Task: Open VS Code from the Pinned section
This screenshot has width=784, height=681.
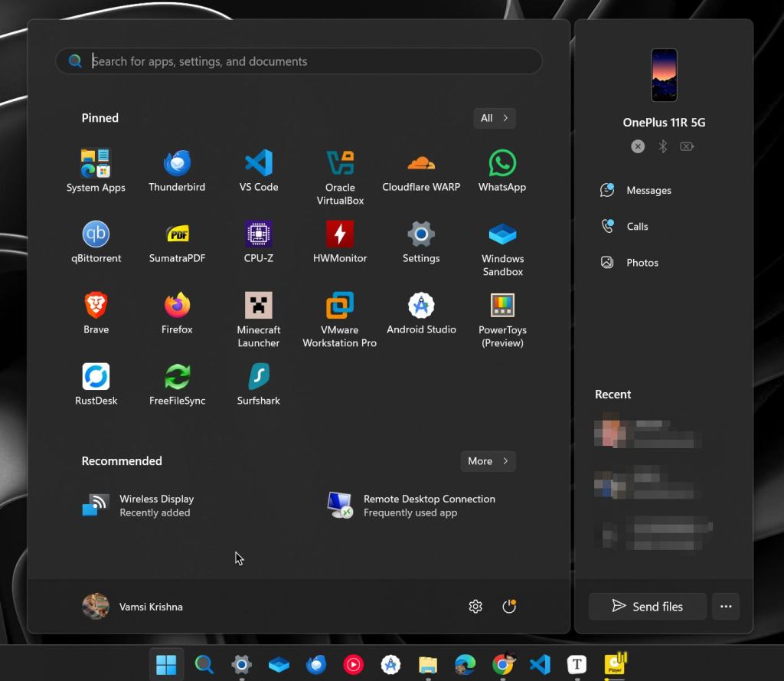Action: pyautogui.click(x=259, y=171)
